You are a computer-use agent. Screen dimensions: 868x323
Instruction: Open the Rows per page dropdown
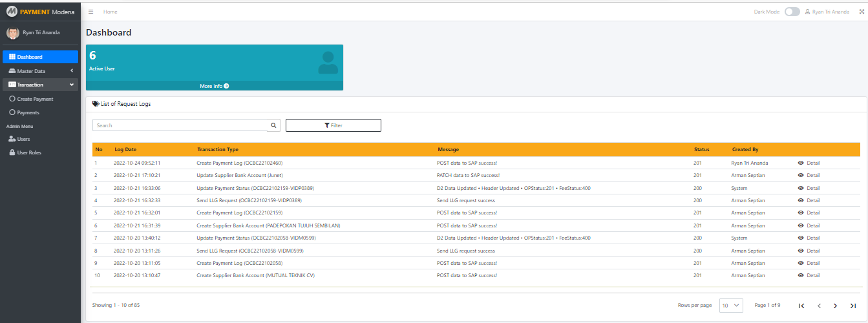(x=732, y=305)
